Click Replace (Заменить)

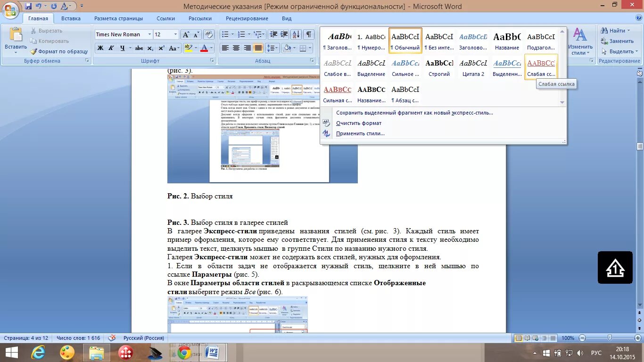click(617, 41)
